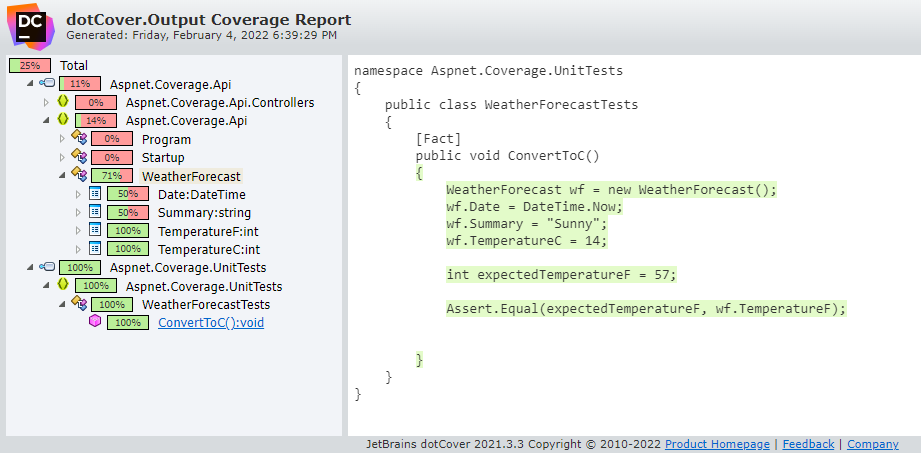Expand the TemperatureF:int property node
Image resolution: width=921 pixels, height=453 pixels.
pyautogui.click(x=79, y=231)
